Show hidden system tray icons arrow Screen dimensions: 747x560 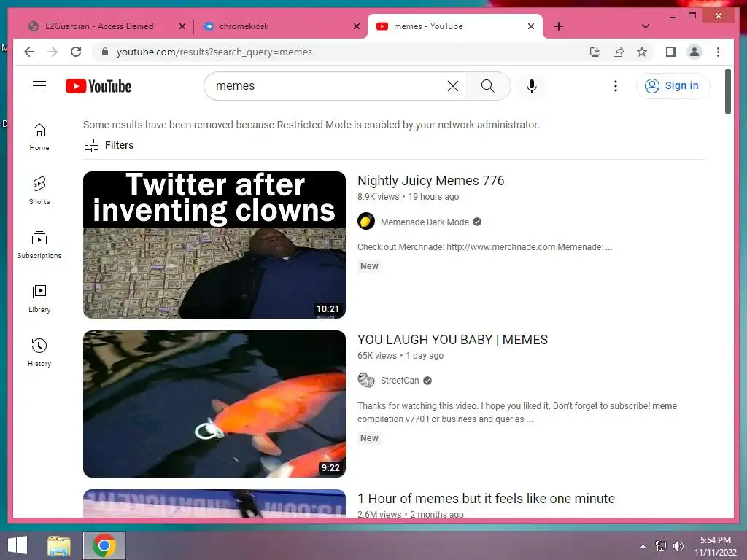pos(643,546)
